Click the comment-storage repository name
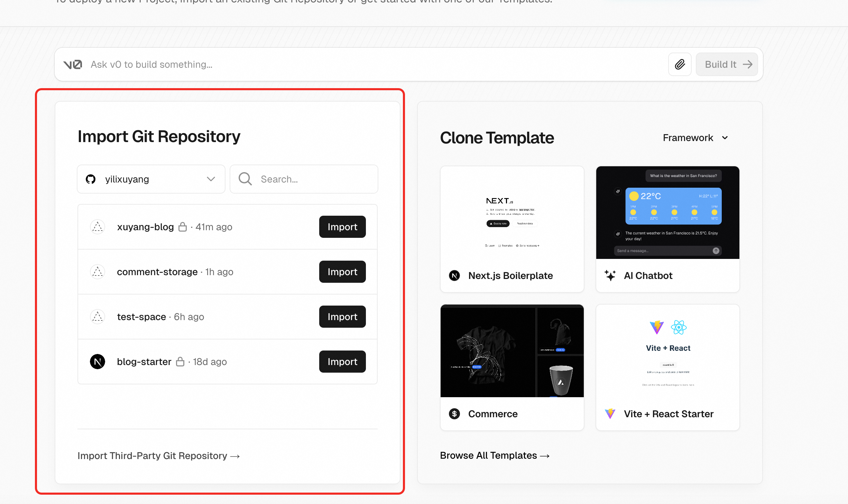The image size is (848, 504). click(x=157, y=272)
